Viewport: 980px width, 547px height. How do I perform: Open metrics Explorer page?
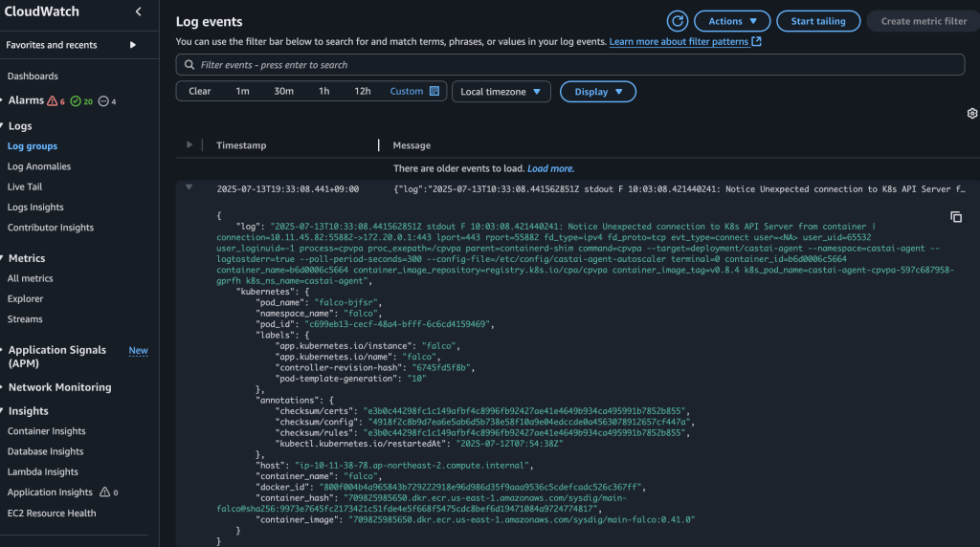pos(25,298)
